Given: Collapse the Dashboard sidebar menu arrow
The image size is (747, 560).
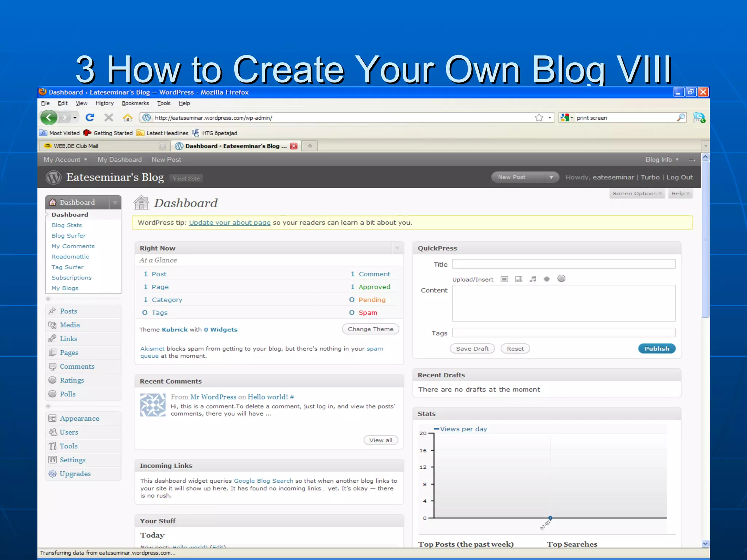Looking at the screenshot, I should [115, 202].
